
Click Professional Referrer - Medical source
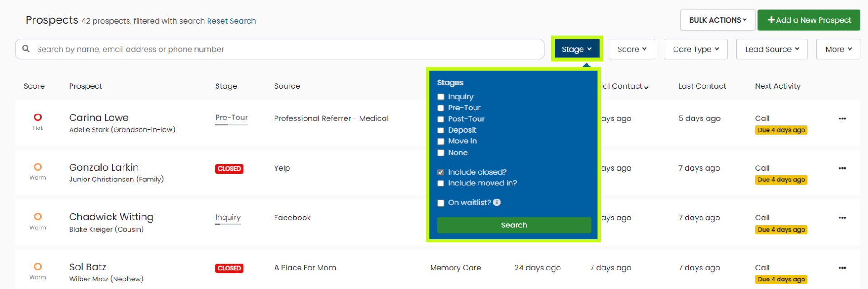331,118
